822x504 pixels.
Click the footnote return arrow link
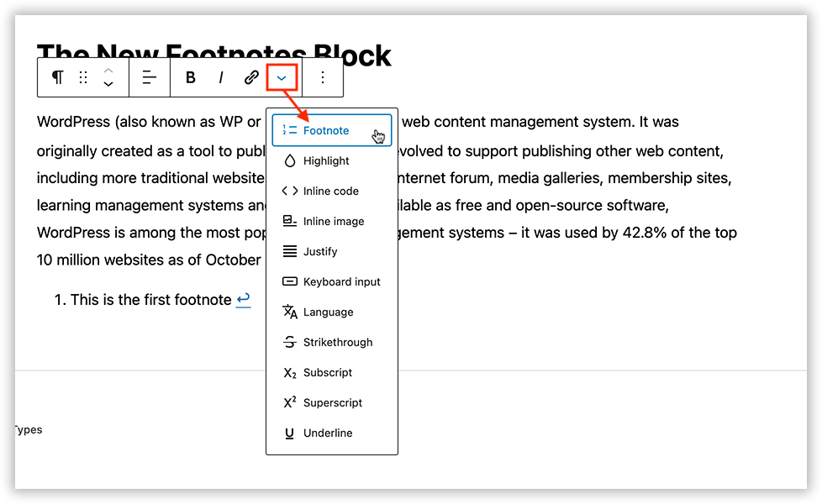243,300
